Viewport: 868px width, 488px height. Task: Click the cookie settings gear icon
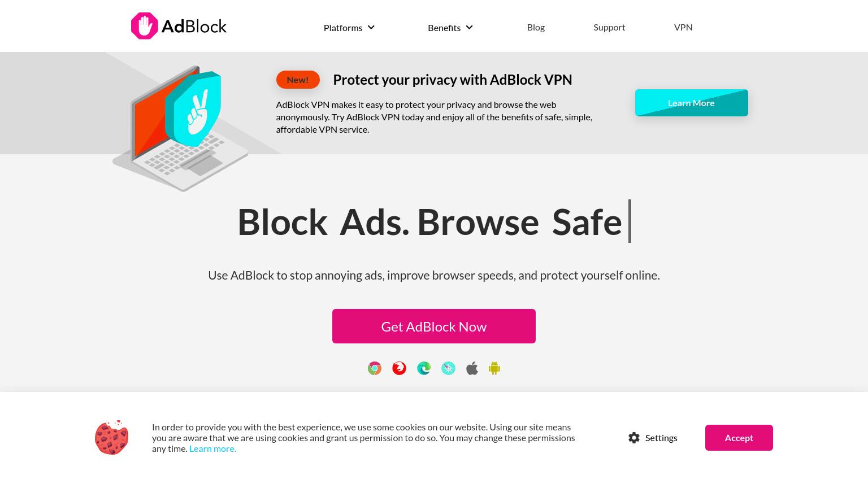tap(634, 438)
